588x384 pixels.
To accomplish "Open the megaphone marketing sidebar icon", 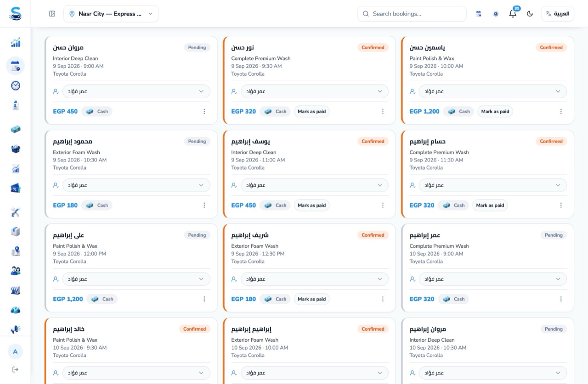I will (x=15, y=329).
